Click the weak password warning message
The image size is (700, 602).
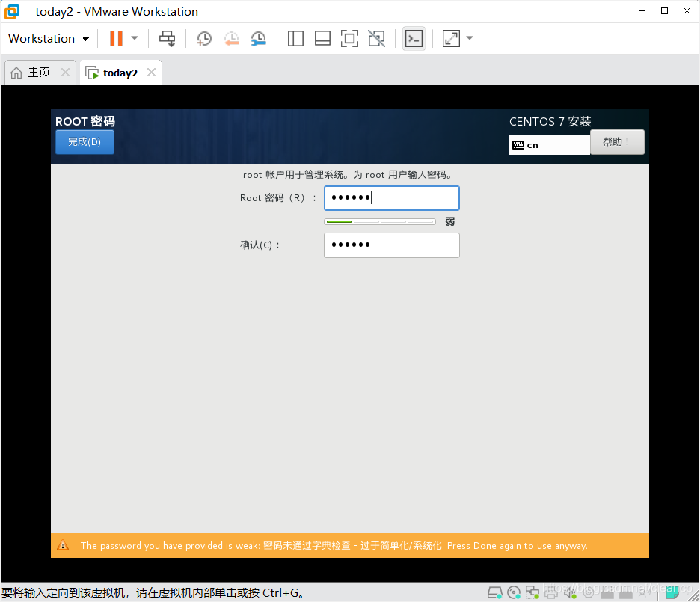click(x=334, y=546)
